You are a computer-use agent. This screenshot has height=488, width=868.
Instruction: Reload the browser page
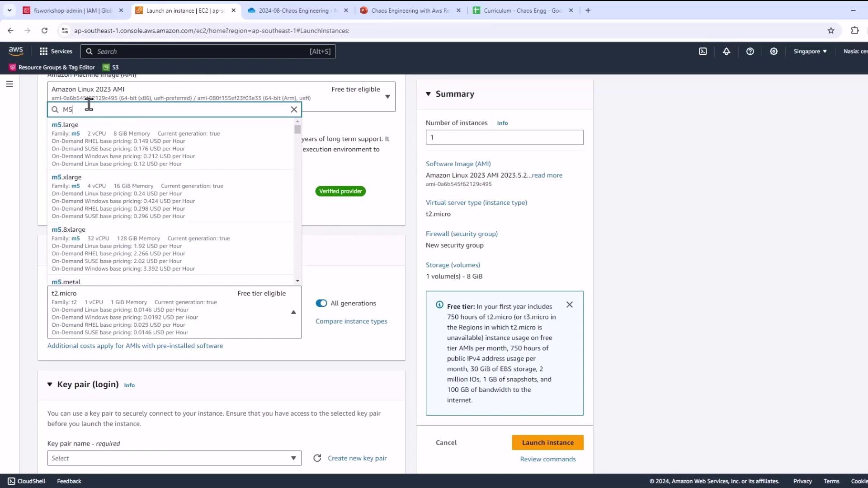(x=44, y=31)
